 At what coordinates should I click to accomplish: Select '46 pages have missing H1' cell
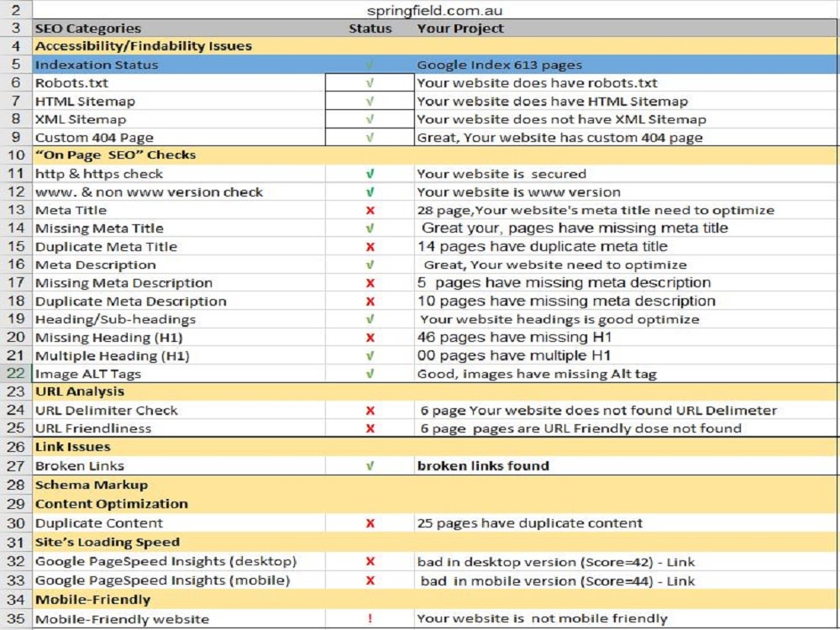(x=626, y=338)
